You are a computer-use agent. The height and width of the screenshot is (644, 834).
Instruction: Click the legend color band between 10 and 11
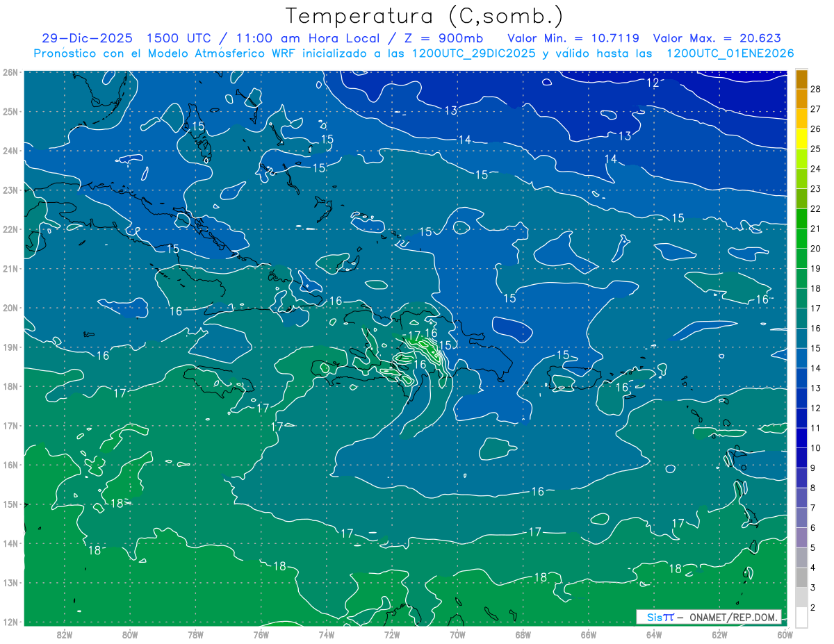click(x=802, y=438)
